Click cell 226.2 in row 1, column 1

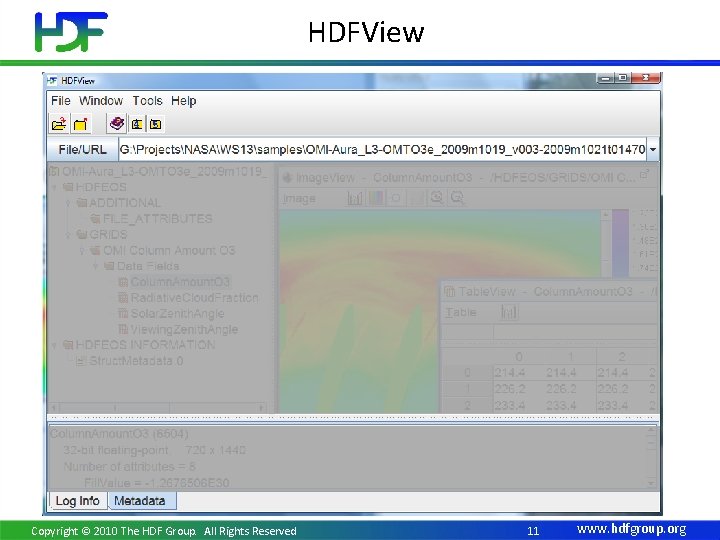click(571, 389)
